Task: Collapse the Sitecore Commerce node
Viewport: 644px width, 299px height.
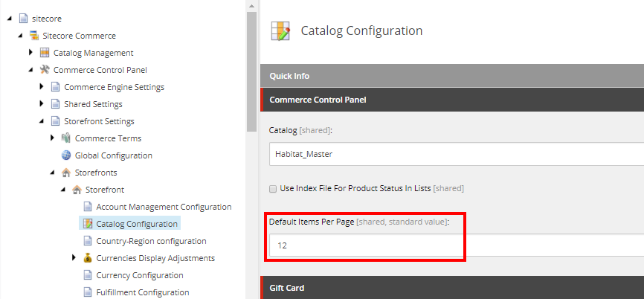Action: point(21,36)
